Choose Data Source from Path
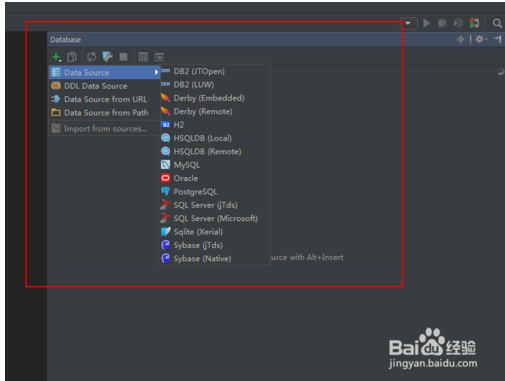 (105, 113)
